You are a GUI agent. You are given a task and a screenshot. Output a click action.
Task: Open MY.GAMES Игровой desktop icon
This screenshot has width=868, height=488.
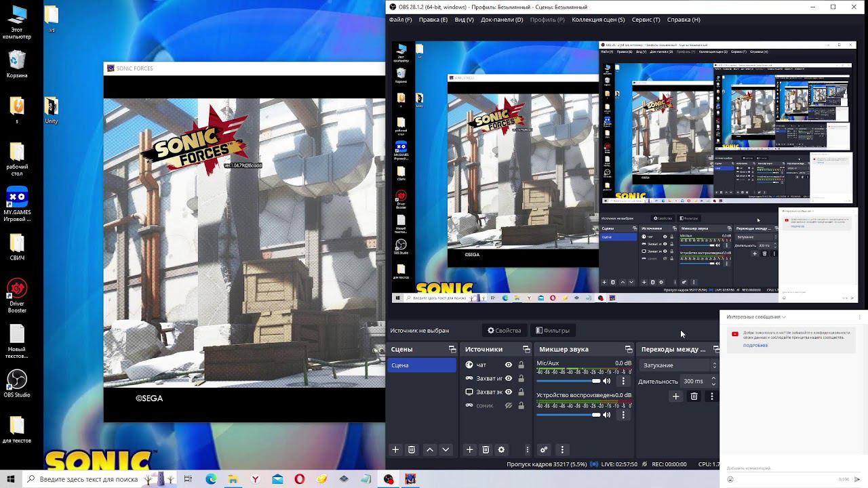17,205
